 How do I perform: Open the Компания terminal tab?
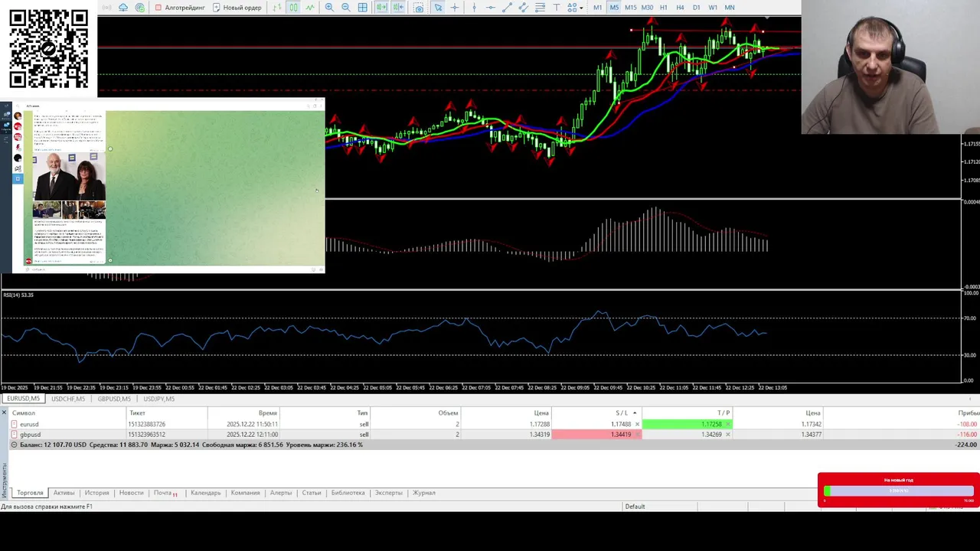[245, 493]
